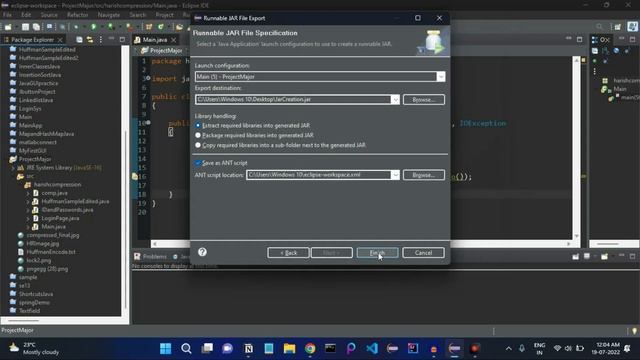
Task: Click the Cancel button in dialog
Action: pos(423,253)
